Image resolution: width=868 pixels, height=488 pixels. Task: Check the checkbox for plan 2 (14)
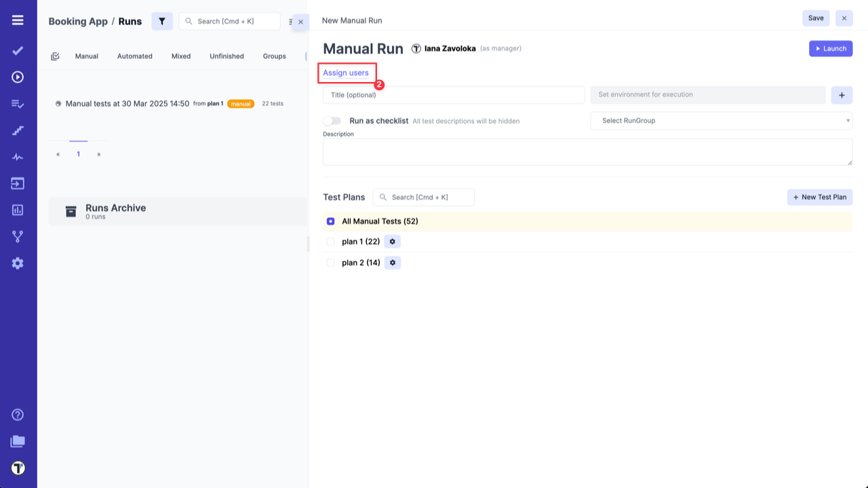tap(330, 262)
